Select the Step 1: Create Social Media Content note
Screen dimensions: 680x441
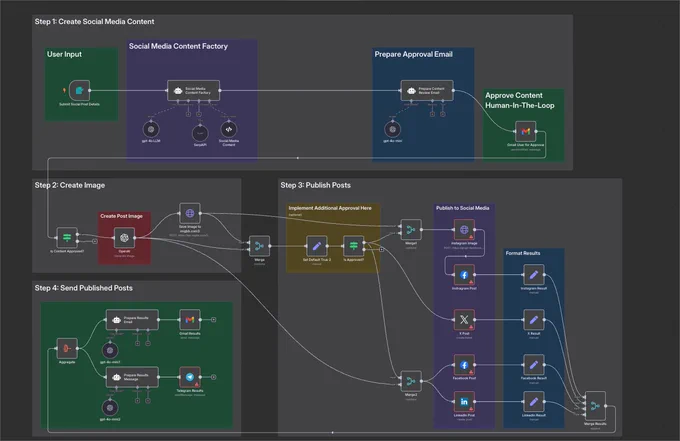(x=95, y=22)
